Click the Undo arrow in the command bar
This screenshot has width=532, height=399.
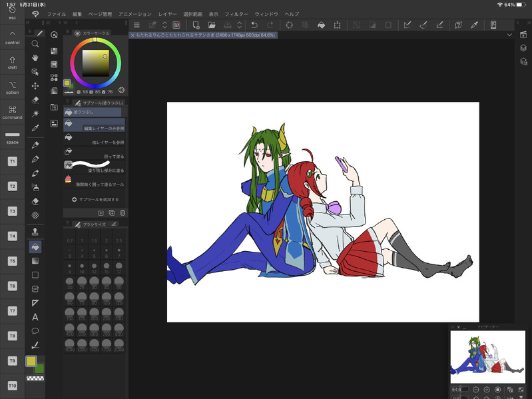click(x=254, y=25)
